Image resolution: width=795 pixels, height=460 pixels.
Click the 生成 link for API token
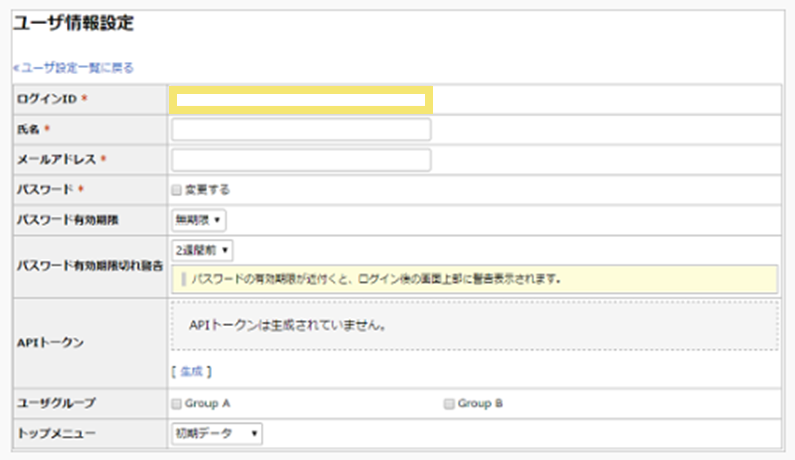[x=191, y=371]
